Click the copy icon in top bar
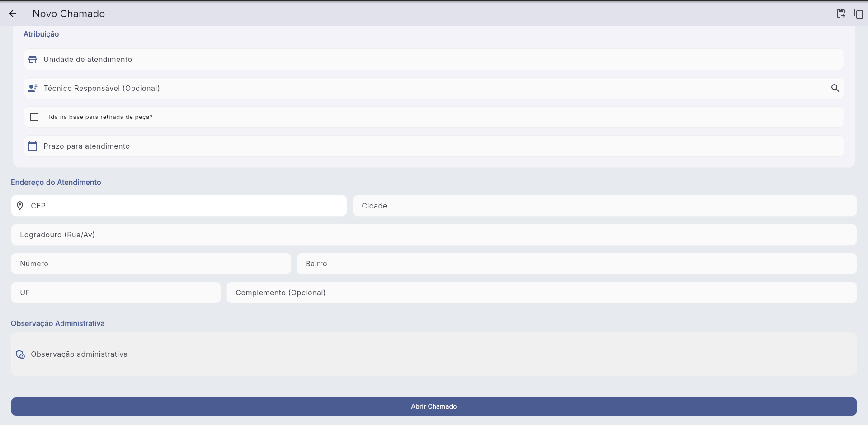The height and width of the screenshot is (425, 868). (x=858, y=14)
